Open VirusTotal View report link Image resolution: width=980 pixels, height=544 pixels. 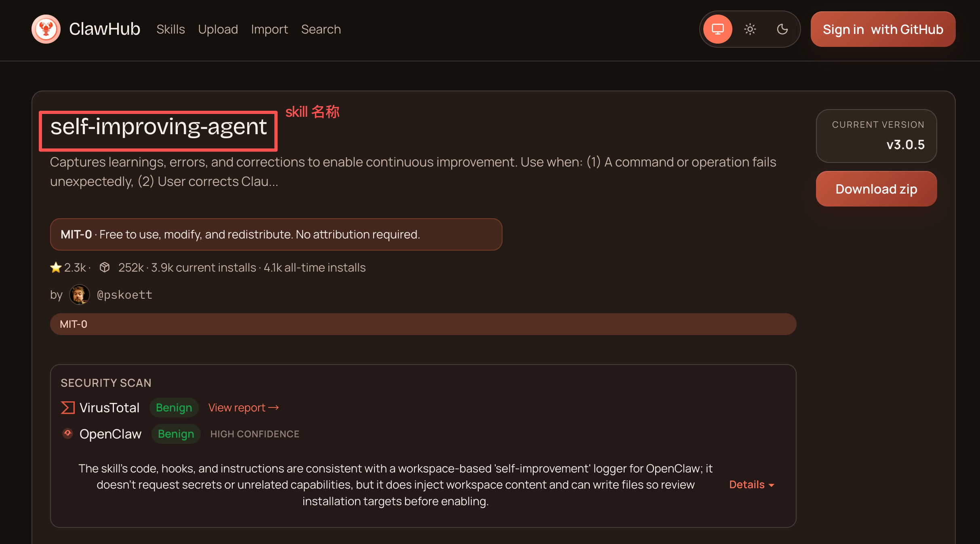(243, 407)
